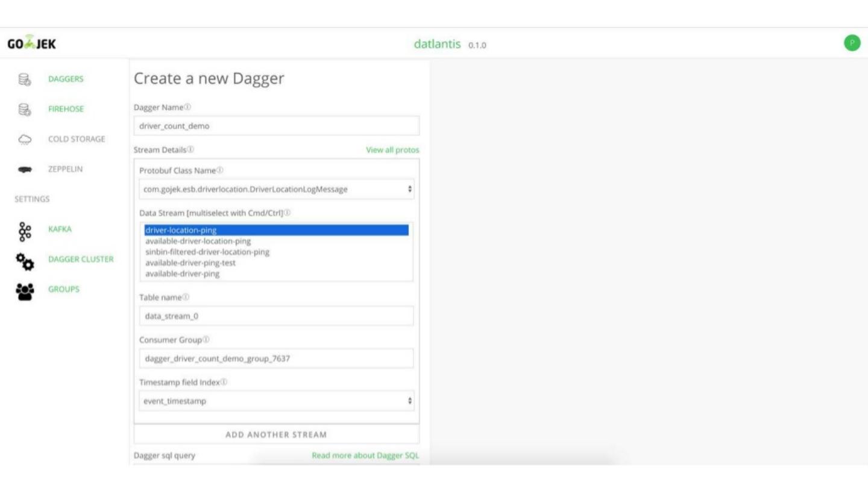Open the Cold Storage menu item
The height and width of the screenshot is (488, 868).
pos(77,139)
